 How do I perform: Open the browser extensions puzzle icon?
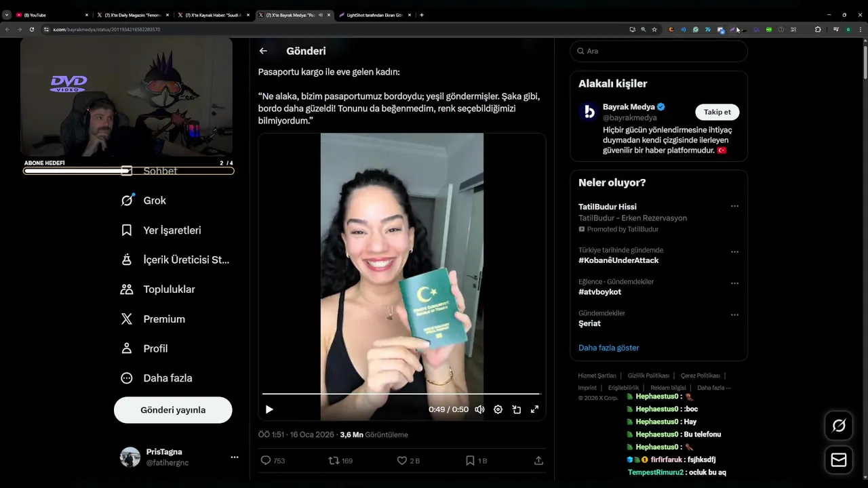tap(818, 29)
